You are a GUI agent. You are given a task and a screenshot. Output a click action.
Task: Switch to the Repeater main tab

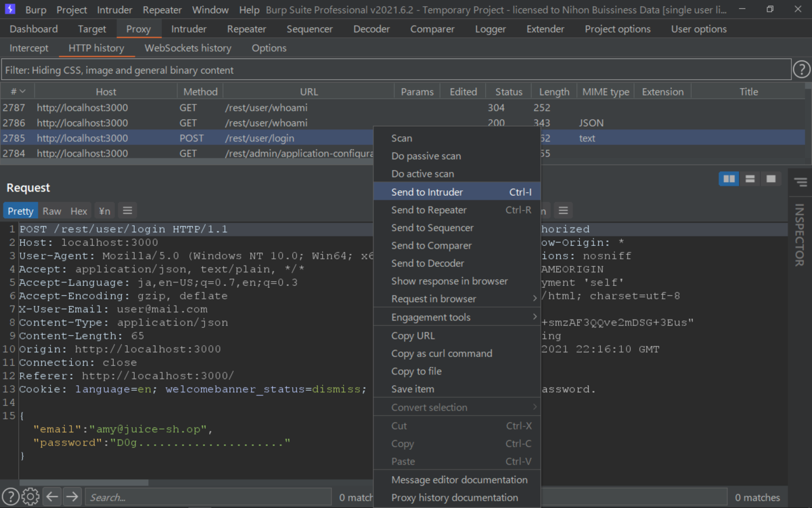247,29
